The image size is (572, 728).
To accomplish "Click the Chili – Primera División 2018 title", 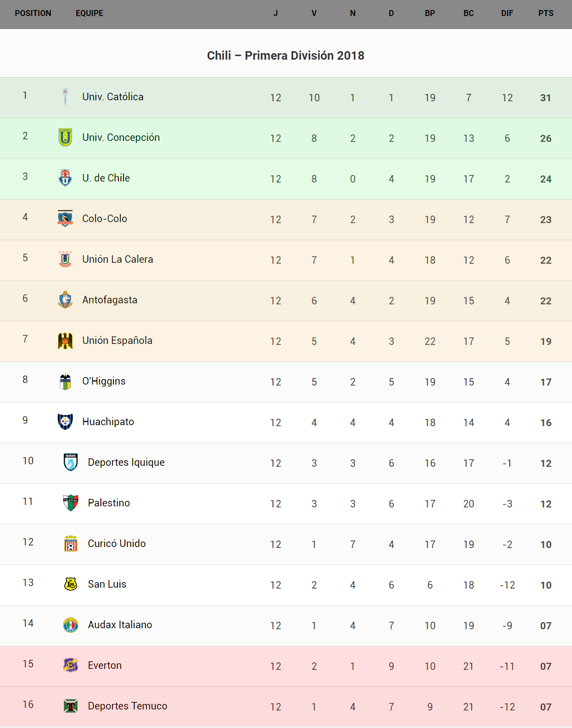I will (285, 56).
